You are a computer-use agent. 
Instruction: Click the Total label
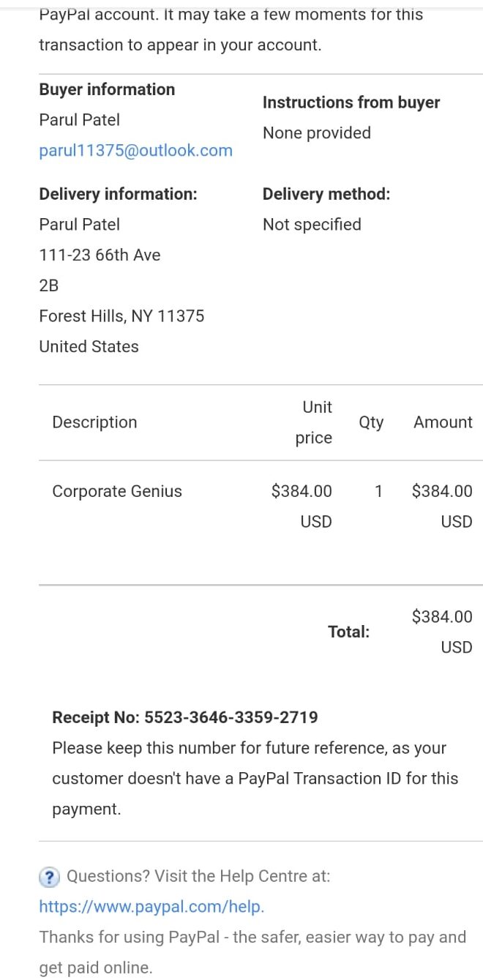pos(348,632)
